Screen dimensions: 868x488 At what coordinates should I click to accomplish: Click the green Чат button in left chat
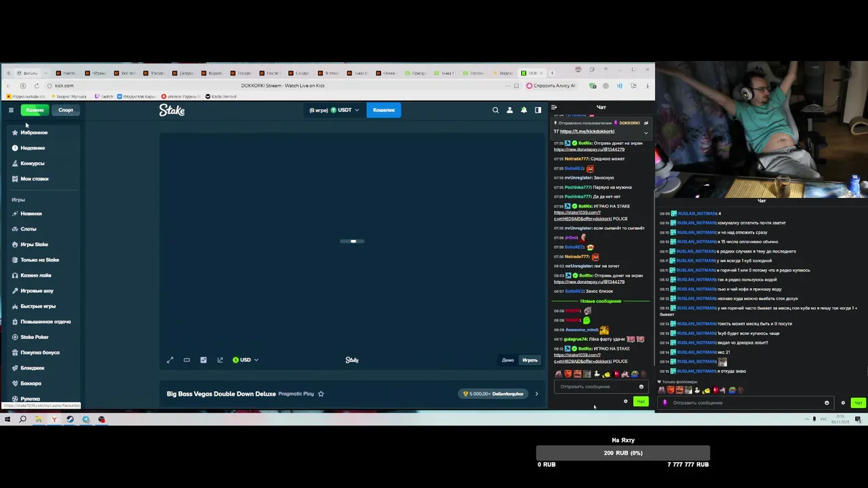(641, 402)
